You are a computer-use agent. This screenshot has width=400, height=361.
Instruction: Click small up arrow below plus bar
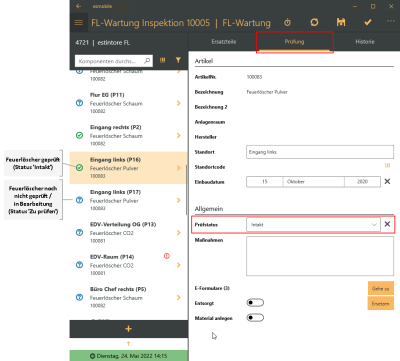pyautogui.click(x=128, y=343)
